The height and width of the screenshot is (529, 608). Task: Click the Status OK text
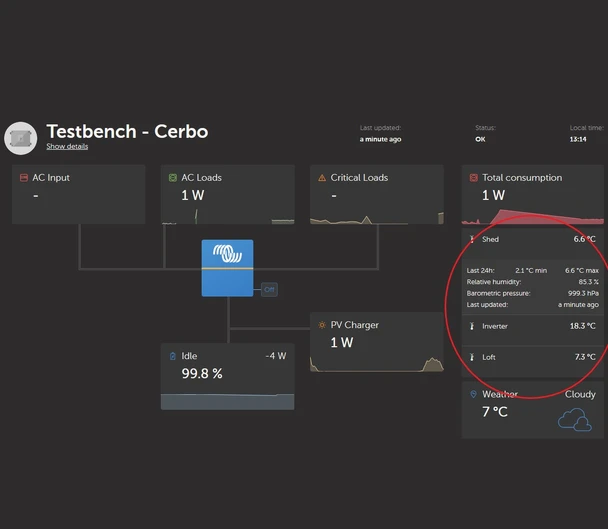[480, 139]
